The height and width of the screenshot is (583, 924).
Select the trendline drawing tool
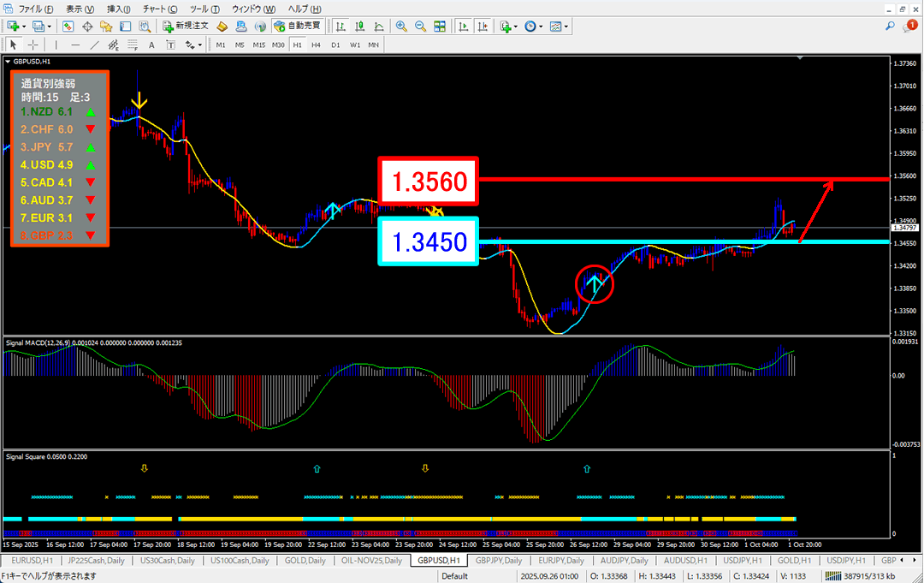click(94, 45)
